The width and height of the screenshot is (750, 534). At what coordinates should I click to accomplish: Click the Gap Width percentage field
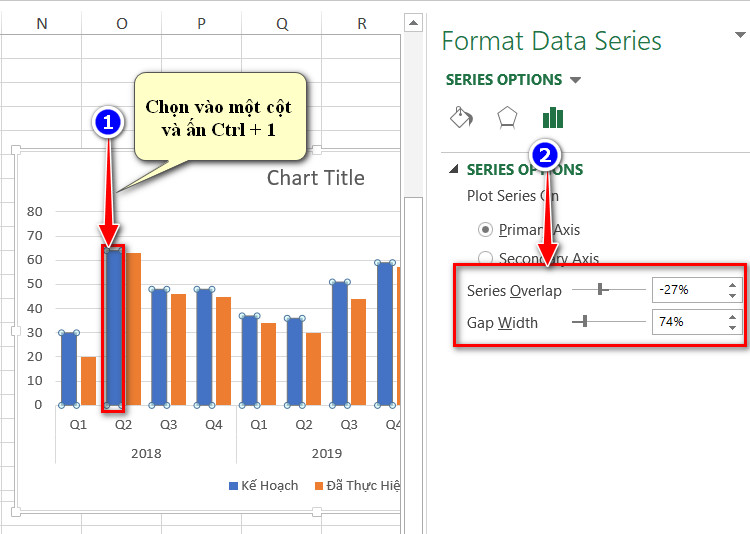[x=690, y=322]
